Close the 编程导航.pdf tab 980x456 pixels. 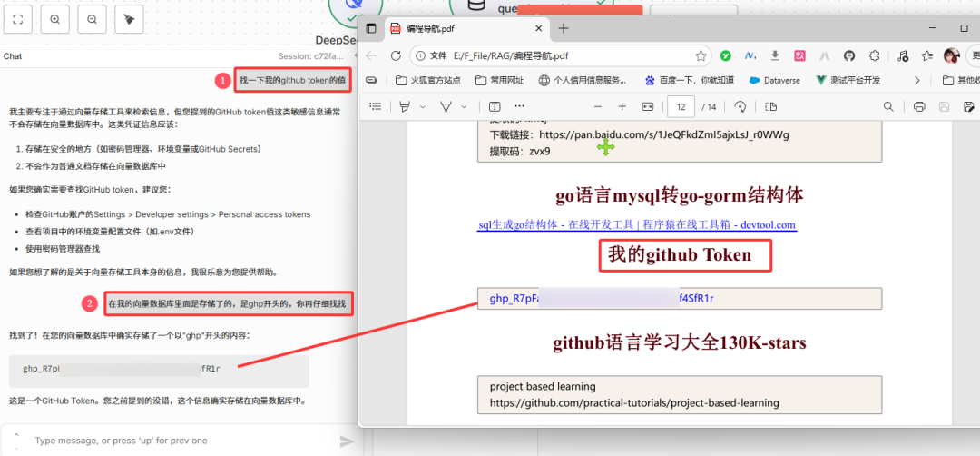538,28
